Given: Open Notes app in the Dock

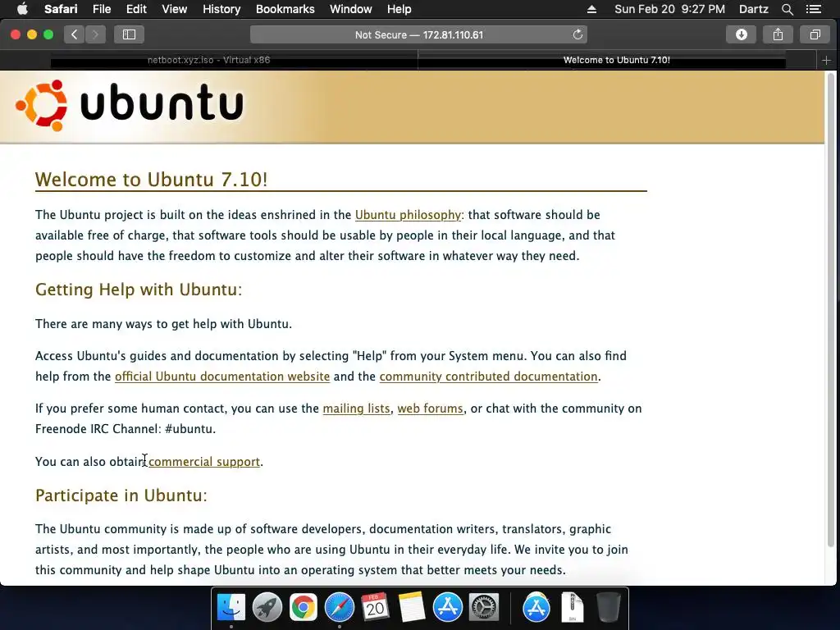Looking at the screenshot, I should 412,608.
